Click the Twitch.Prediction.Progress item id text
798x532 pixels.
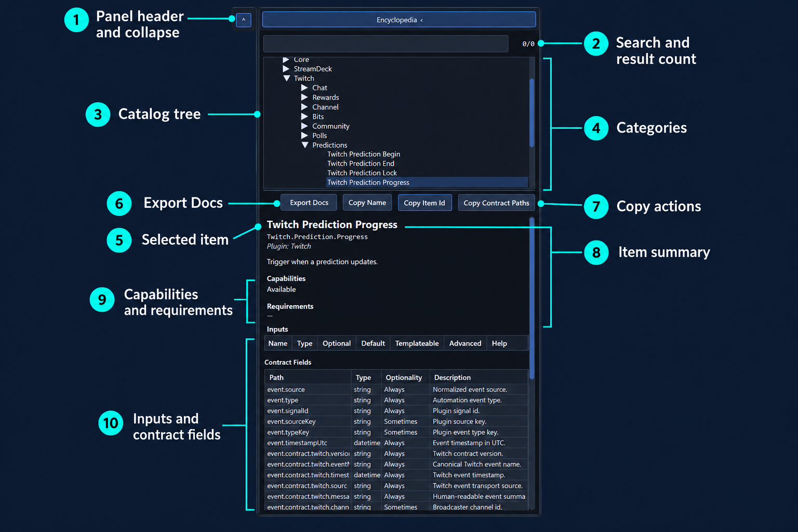pos(317,237)
